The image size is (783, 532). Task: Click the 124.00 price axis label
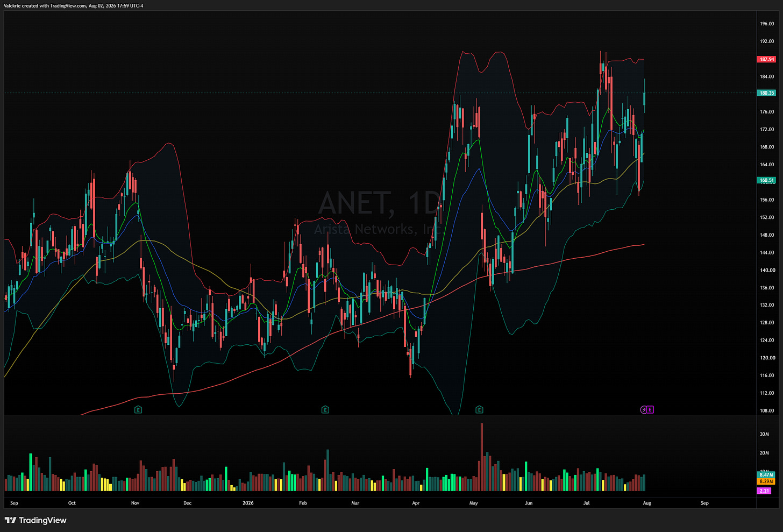tap(767, 340)
